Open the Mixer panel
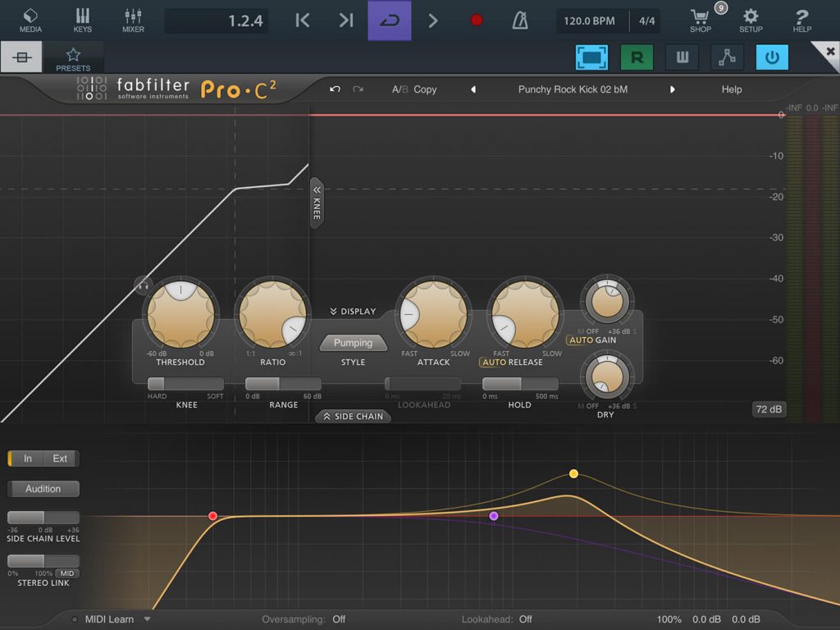This screenshot has height=630, width=840. [133, 21]
